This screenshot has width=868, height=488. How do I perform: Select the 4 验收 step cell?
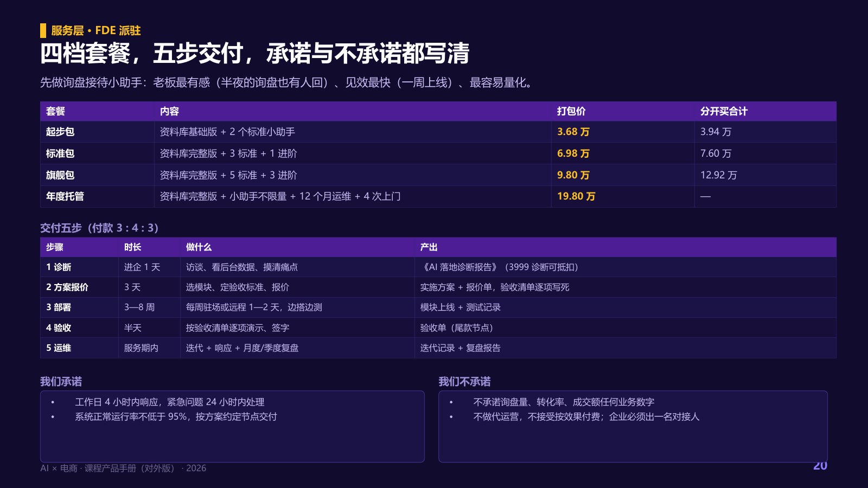tap(79, 328)
